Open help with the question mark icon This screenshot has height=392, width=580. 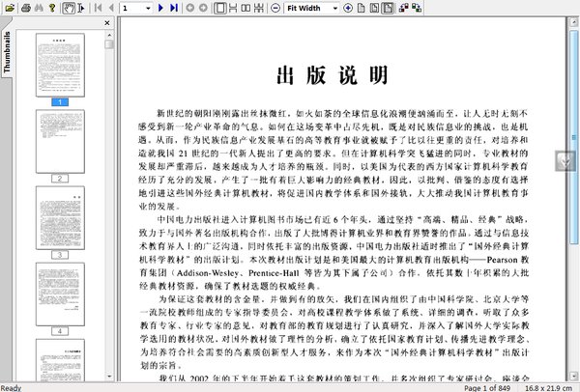click(52, 8)
